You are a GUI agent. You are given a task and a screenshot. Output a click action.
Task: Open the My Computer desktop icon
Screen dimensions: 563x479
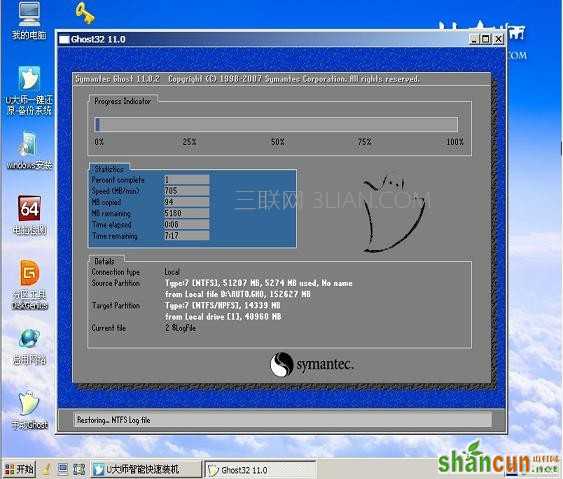tap(29, 19)
